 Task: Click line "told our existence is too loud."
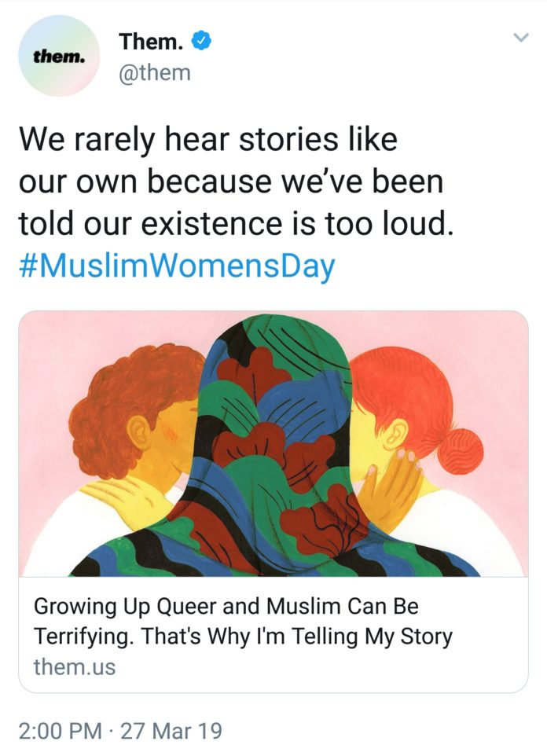click(x=237, y=224)
